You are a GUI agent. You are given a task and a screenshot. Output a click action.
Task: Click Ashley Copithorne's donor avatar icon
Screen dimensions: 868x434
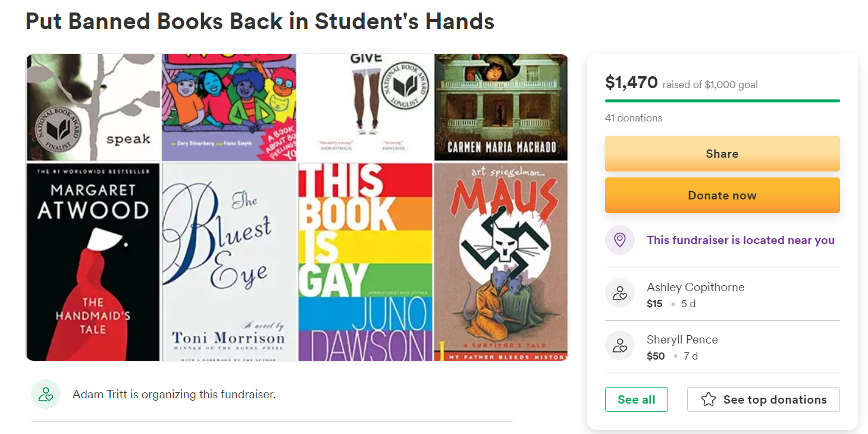pyautogui.click(x=619, y=294)
